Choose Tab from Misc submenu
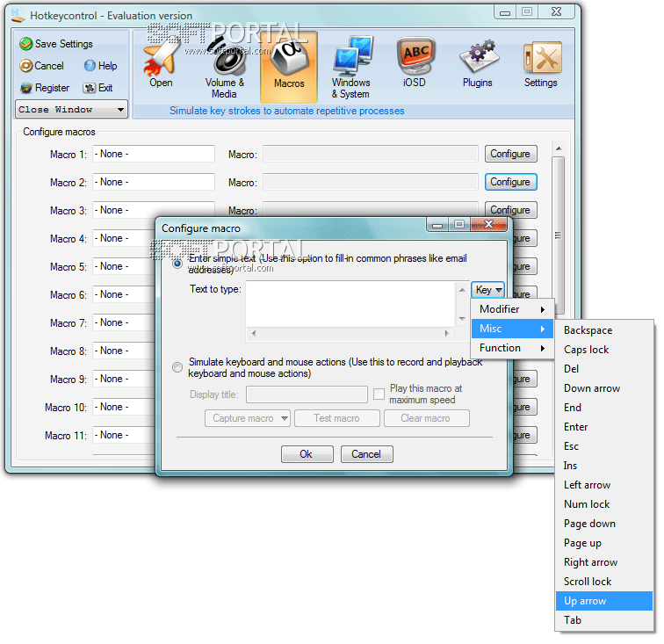 [x=604, y=620]
